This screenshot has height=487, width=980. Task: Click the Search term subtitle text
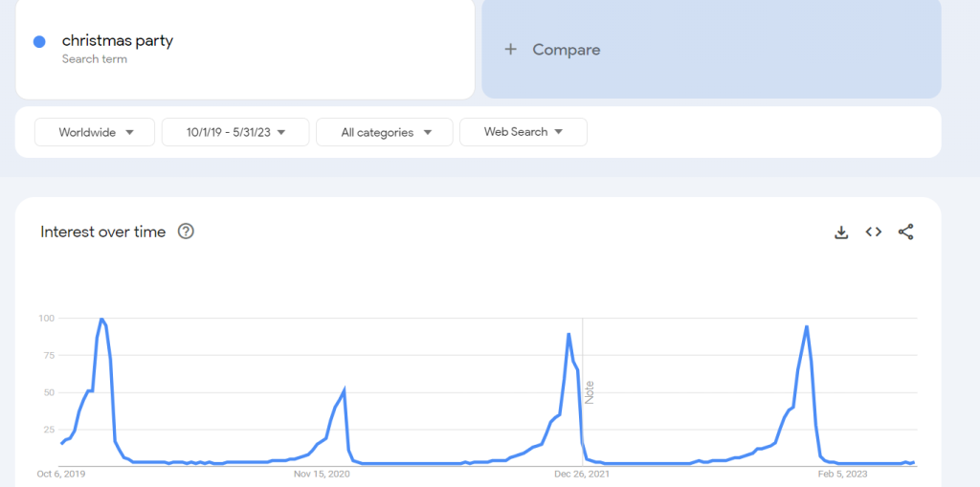[95, 59]
